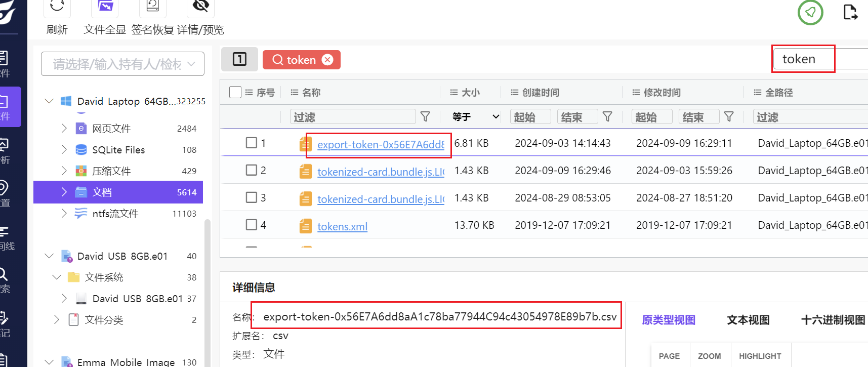Click the filter funnel icon for 创建时间 column

click(x=607, y=117)
